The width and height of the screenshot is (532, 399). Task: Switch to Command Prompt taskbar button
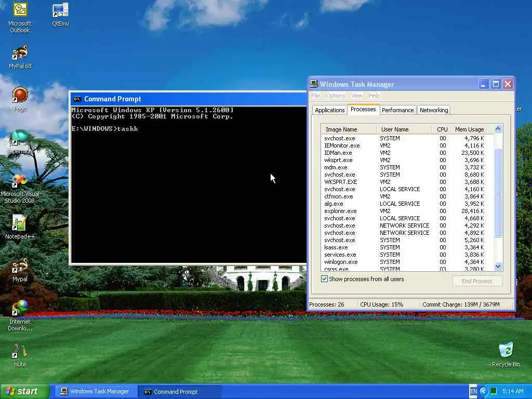(x=181, y=392)
